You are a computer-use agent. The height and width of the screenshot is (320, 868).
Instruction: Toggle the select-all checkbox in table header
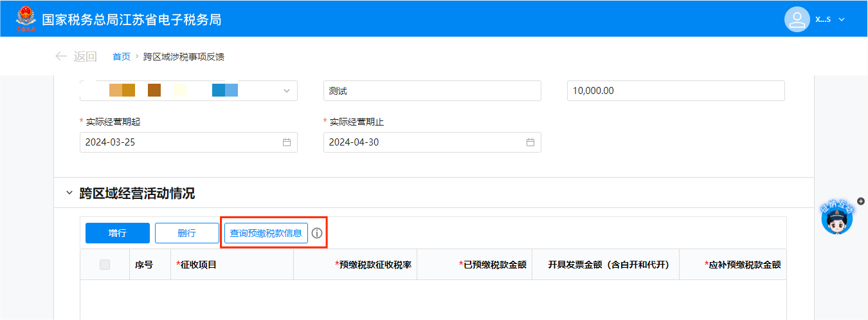pyautogui.click(x=105, y=265)
